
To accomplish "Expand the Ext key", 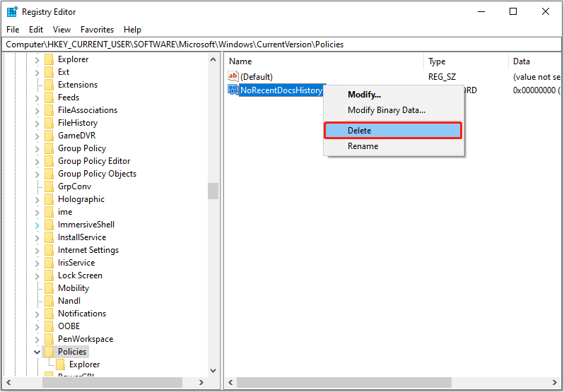I will pyautogui.click(x=37, y=73).
